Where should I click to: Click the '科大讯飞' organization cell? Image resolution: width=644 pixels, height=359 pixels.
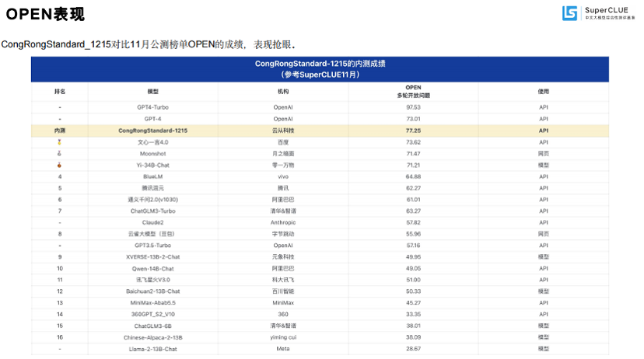coord(283,280)
